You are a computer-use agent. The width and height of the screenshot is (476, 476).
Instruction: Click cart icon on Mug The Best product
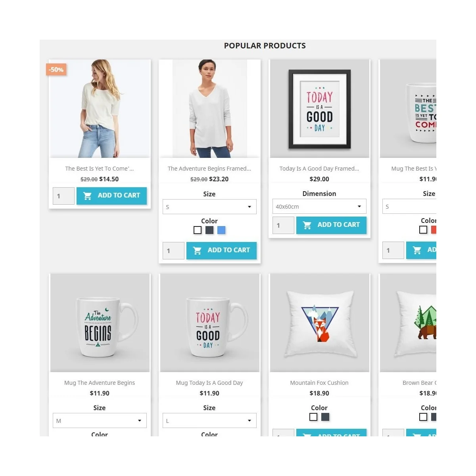(417, 250)
